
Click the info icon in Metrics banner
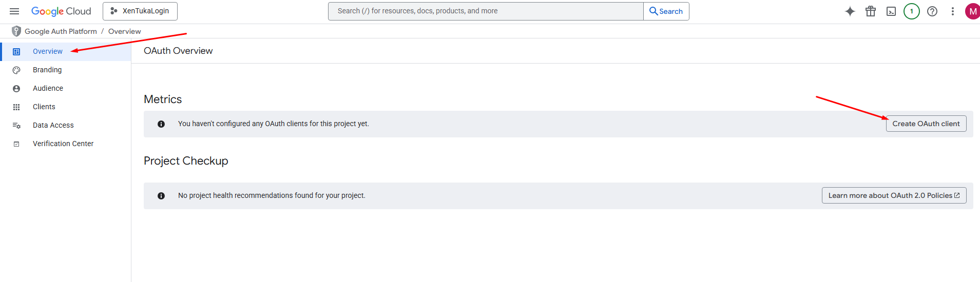coord(161,124)
